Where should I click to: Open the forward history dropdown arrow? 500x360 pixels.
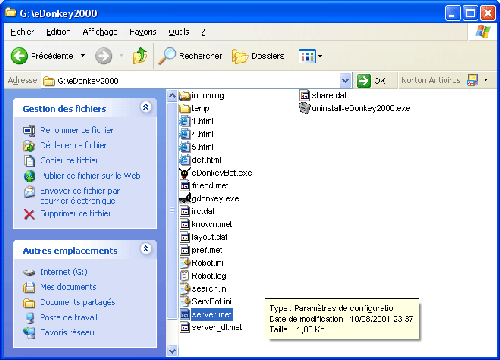(x=122, y=56)
